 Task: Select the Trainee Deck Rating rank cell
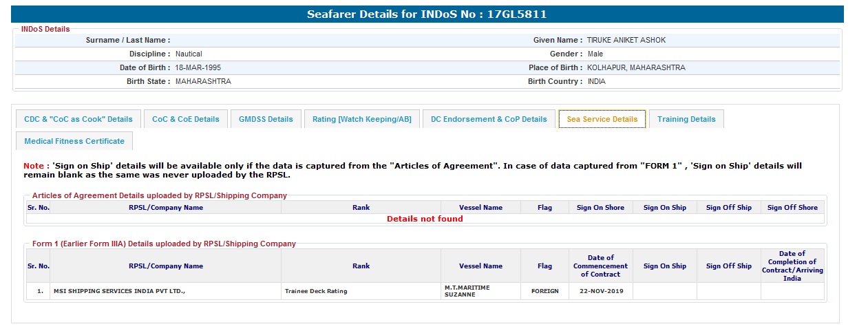tap(316, 291)
